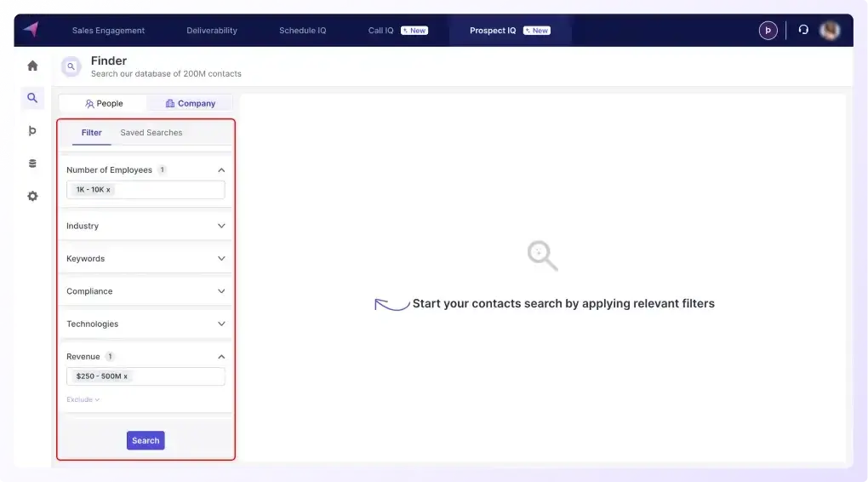Click the paper plane logo icon

click(x=31, y=29)
